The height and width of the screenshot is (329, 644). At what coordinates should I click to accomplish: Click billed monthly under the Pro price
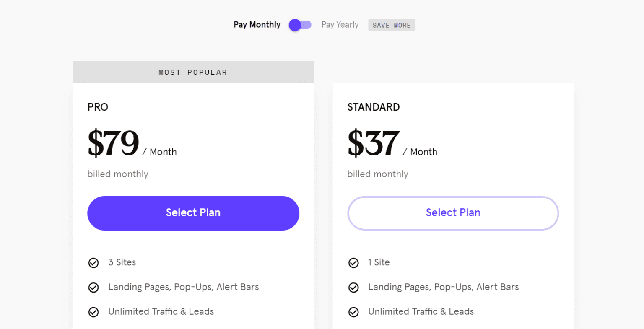(118, 174)
